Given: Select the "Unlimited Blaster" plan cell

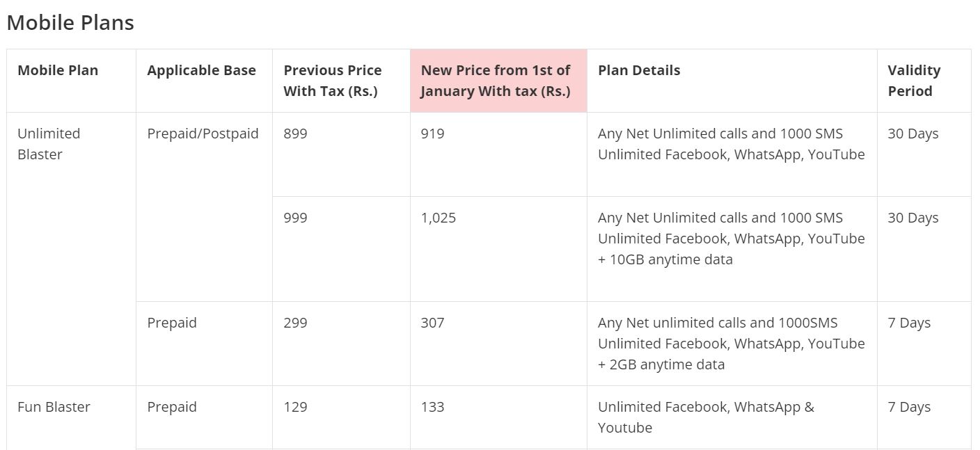Looking at the screenshot, I should pos(49,144).
